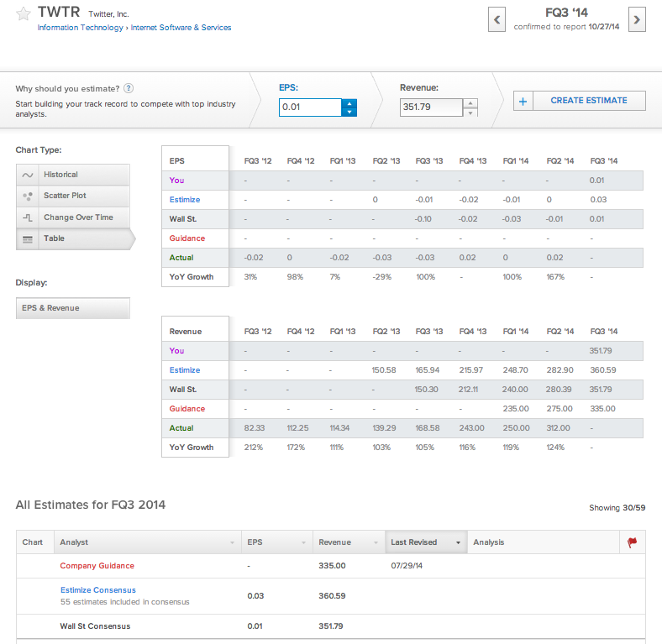Viewport: 662px width, 644px height.
Task: Click the 360.59 Estimize revenue cell
Action: pos(603,370)
